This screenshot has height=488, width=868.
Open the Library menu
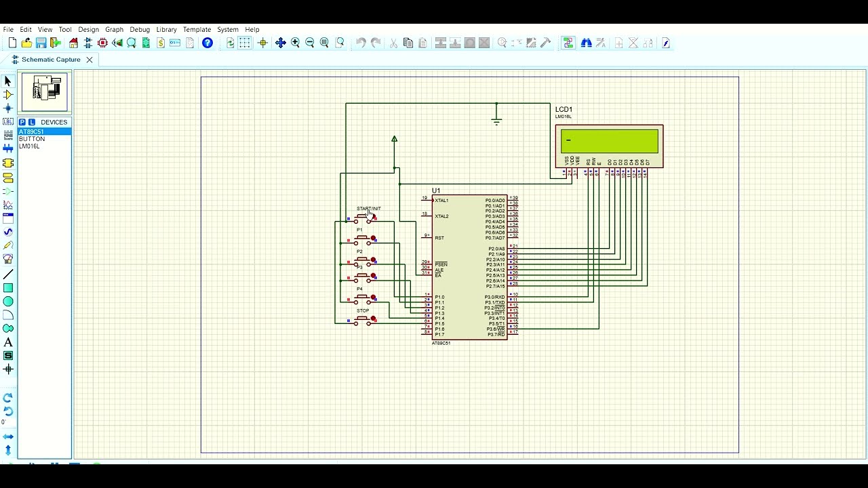166,30
